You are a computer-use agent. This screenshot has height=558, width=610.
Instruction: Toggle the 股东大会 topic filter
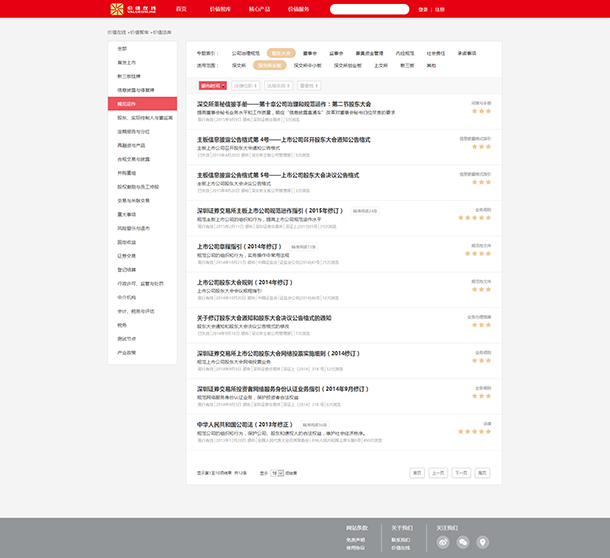tap(281, 53)
